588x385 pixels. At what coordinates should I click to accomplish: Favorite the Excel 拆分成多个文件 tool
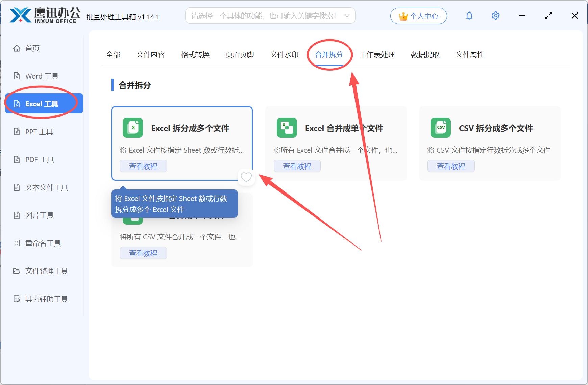[x=246, y=177]
